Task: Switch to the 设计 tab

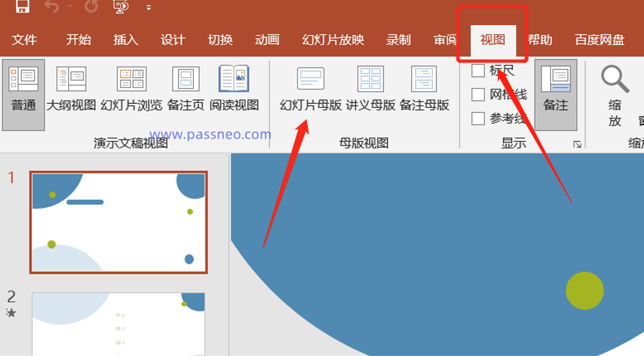Action: 173,40
